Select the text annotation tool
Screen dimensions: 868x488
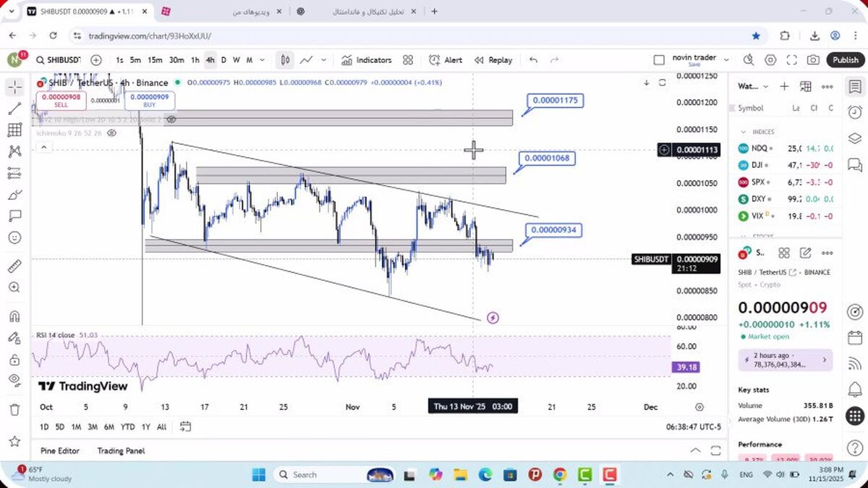point(14,216)
